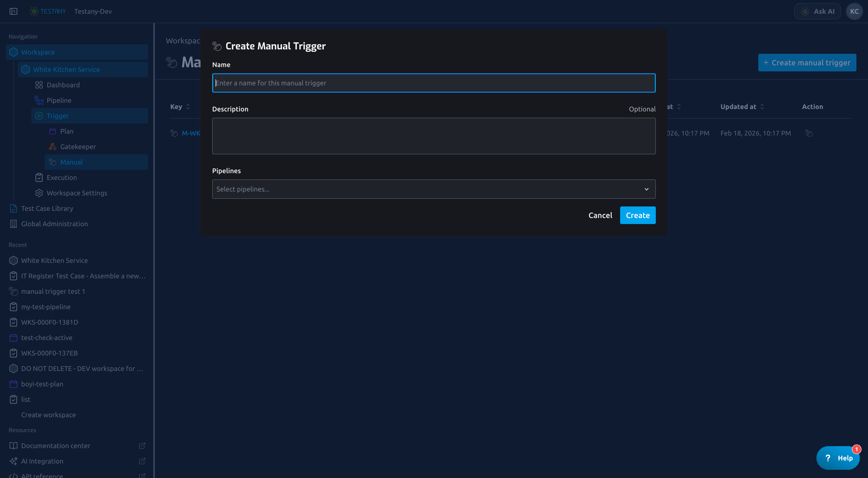868x478 pixels.
Task: Cancel the Create Manual Trigger dialog
Action: pyautogui.click(x=600, y=215)
